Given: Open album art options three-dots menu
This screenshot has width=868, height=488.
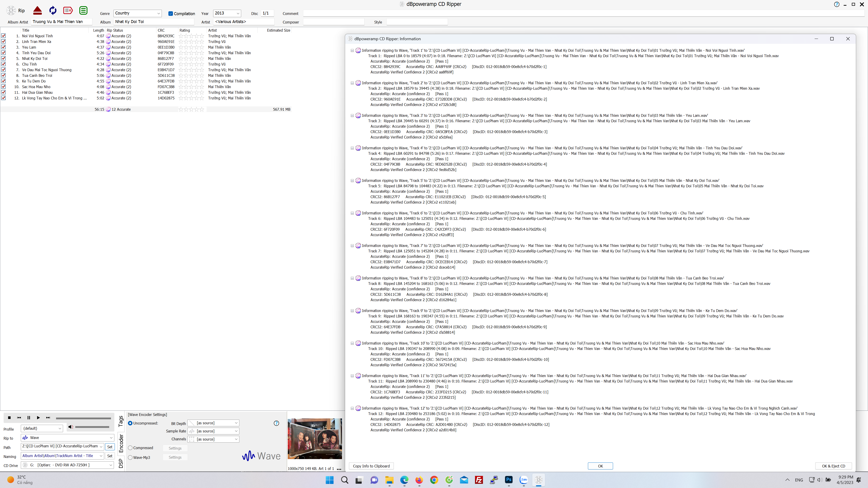Looking at the screenshot, I should click(339, 469).
